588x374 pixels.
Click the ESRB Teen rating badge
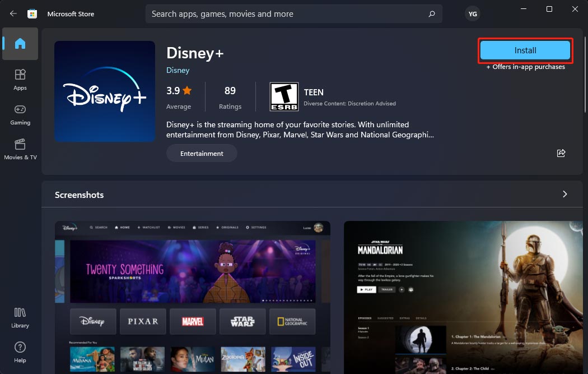pos(284,97)
